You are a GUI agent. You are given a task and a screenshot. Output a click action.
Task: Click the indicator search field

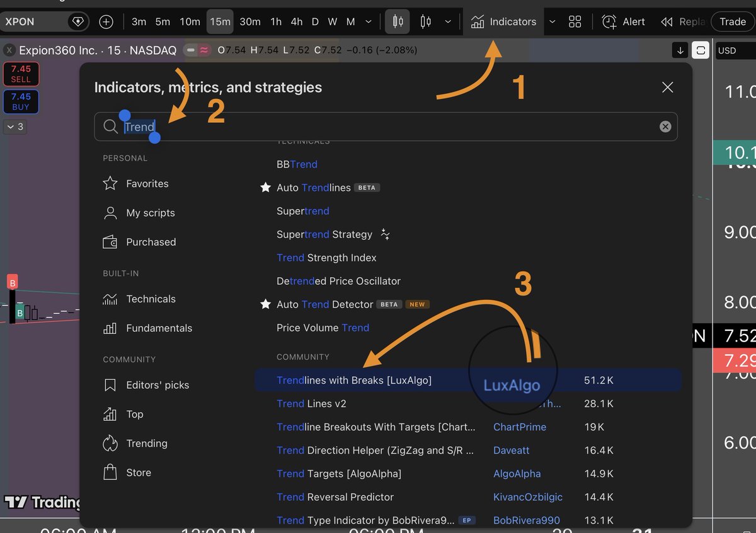click(x=386, y=127)
